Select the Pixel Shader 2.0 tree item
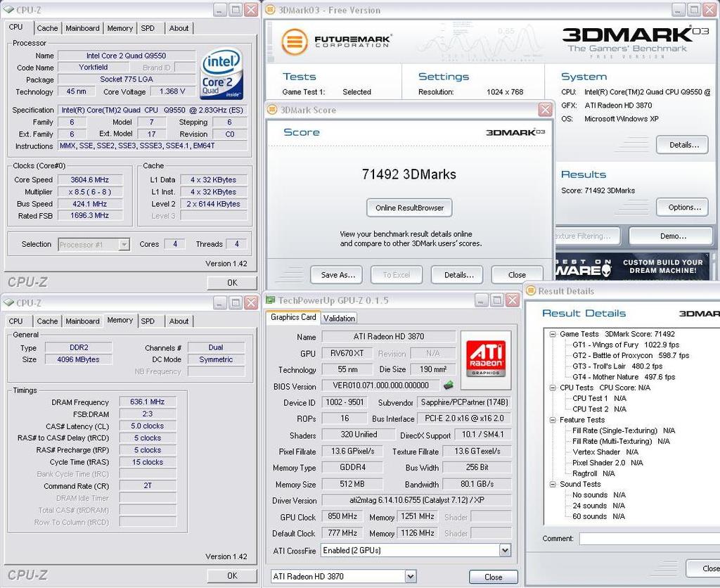Viewport: 720px width, 588px height. 607,463
